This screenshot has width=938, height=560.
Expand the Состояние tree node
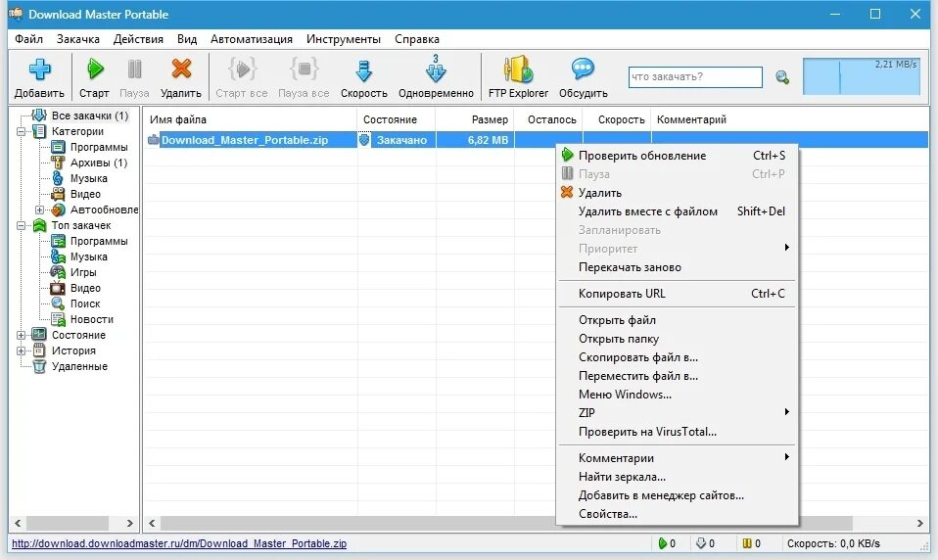pyautogui.click(x=21, y=335)
